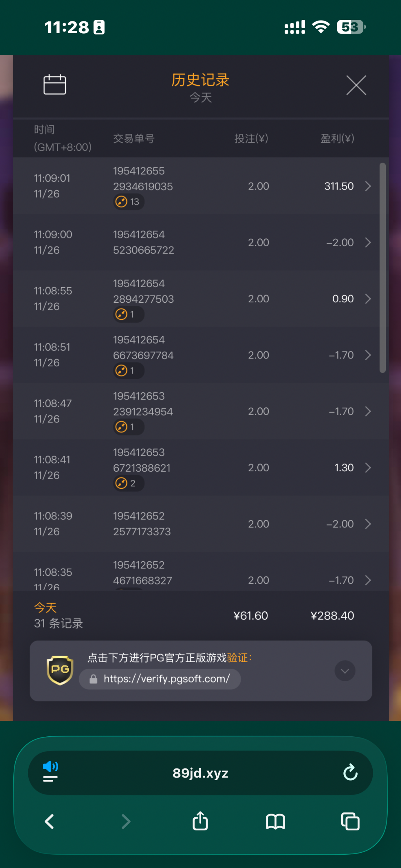Image resolution: width=401 pixels, height=868 pixels.
Task: Collapse the PG verification banner chevron
Action: pos(345,671)
